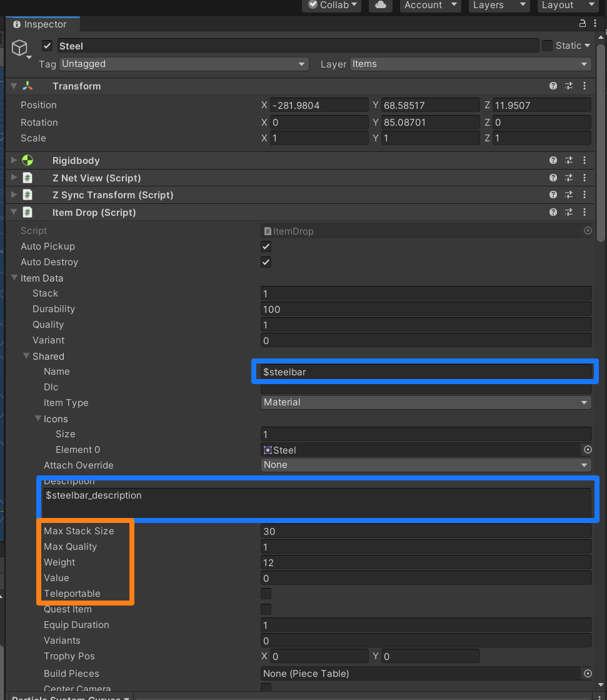
Task: Open Build Pieces object picker circle
Action: coord(588,673)
